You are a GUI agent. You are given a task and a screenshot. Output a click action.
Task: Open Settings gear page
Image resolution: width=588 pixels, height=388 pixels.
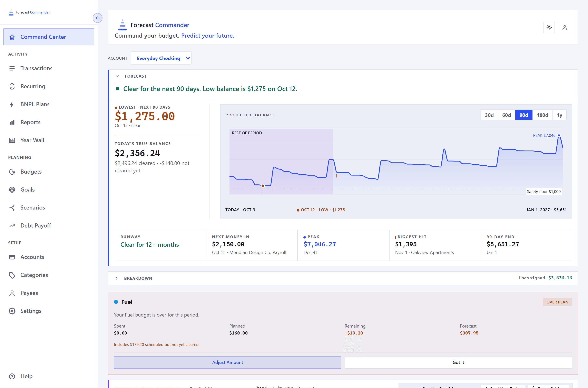click(x=49, y=311)
